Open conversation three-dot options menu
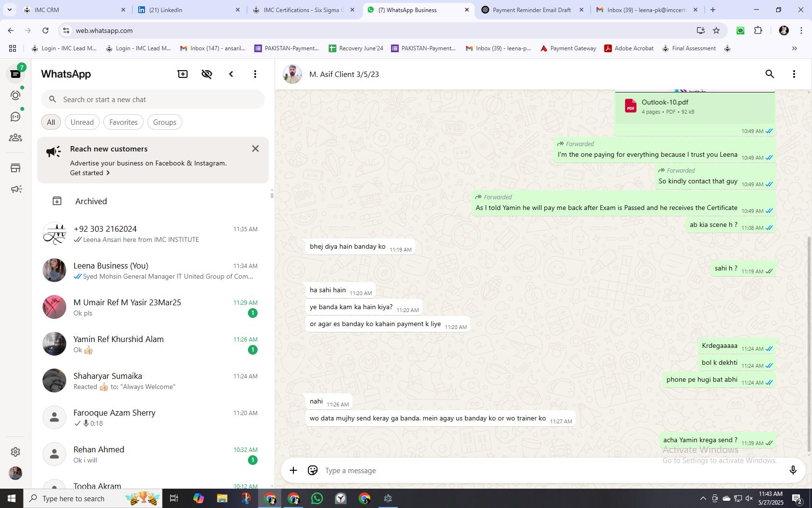The image size is (812, 508). click(794, 74)
